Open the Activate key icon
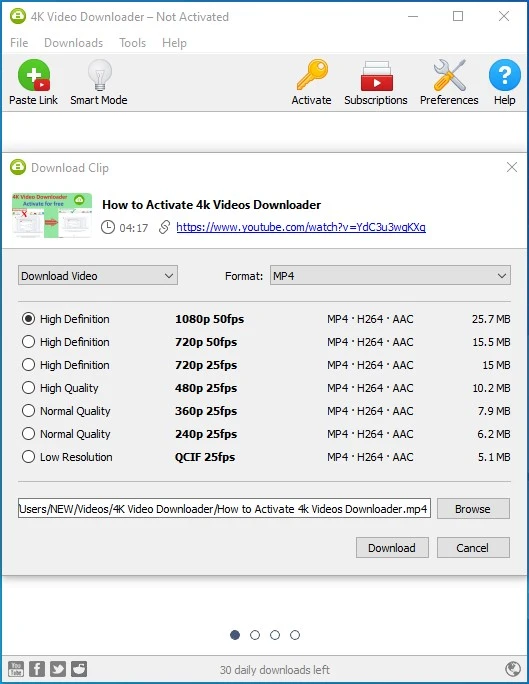 coord(312,75)
